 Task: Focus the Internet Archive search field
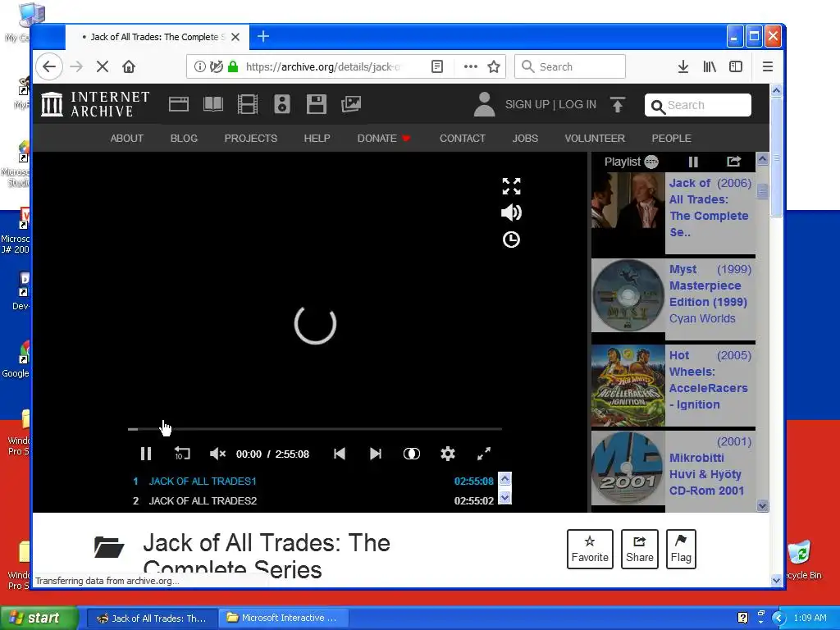698,105
